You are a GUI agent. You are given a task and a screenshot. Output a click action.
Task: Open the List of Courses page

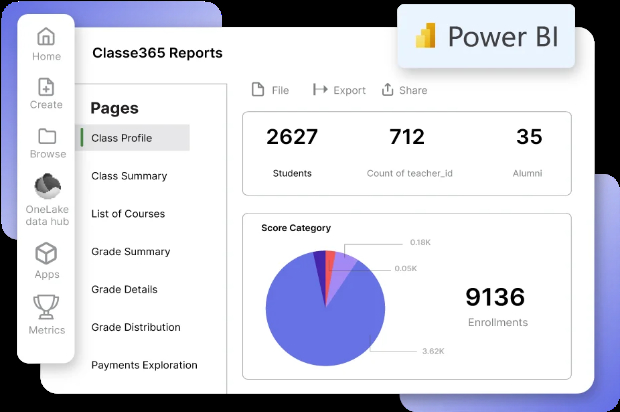tap(128, 214)
